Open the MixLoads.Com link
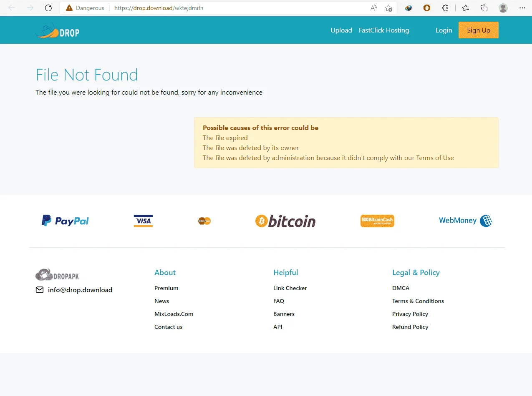 click(174, 314)
